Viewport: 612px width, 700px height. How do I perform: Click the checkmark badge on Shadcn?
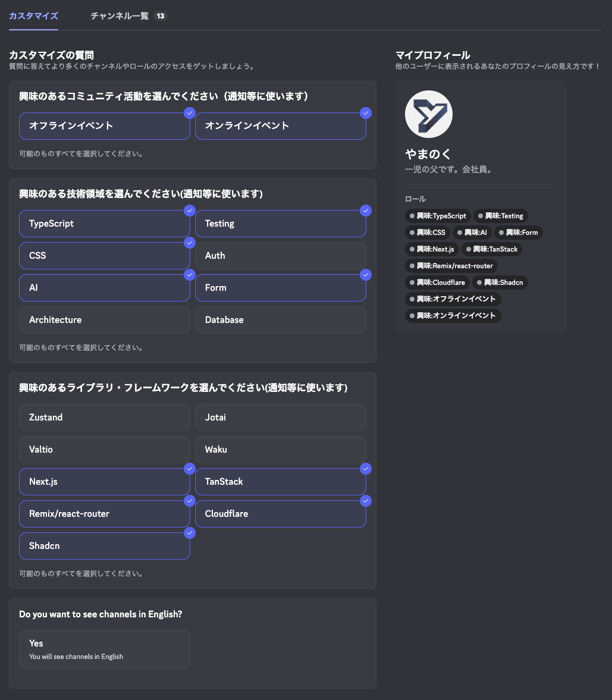[190, 533]
